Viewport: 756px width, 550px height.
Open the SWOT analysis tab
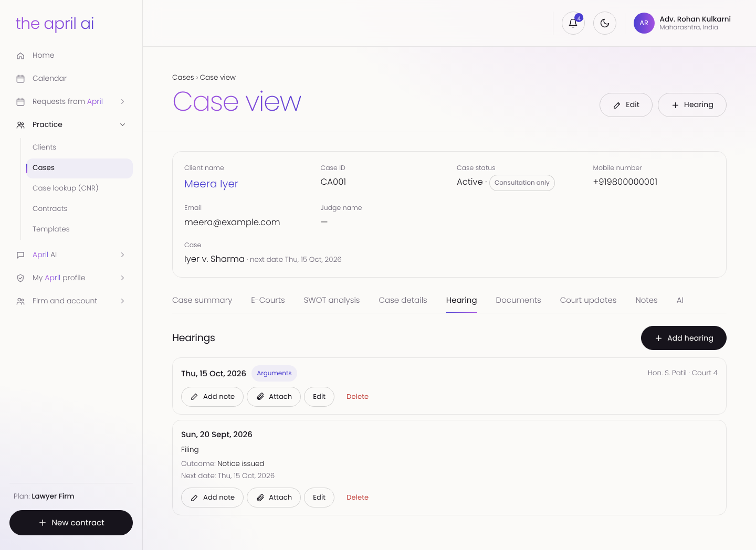332,300
